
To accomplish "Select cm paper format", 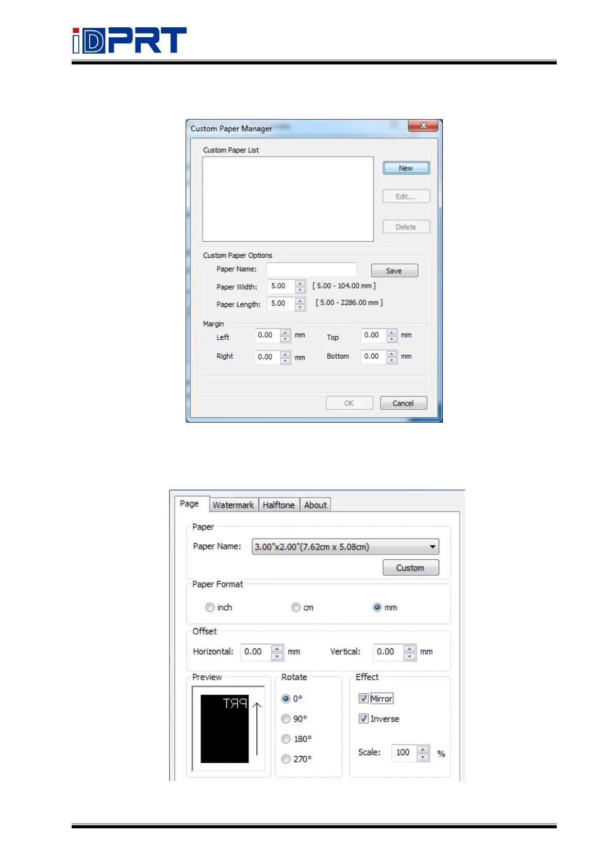I will coord(296,607).
